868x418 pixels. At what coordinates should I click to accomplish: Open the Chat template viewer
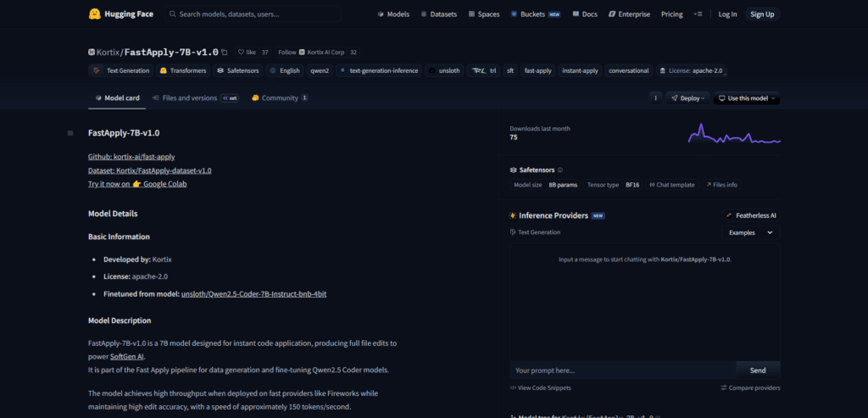coord(671,185)
